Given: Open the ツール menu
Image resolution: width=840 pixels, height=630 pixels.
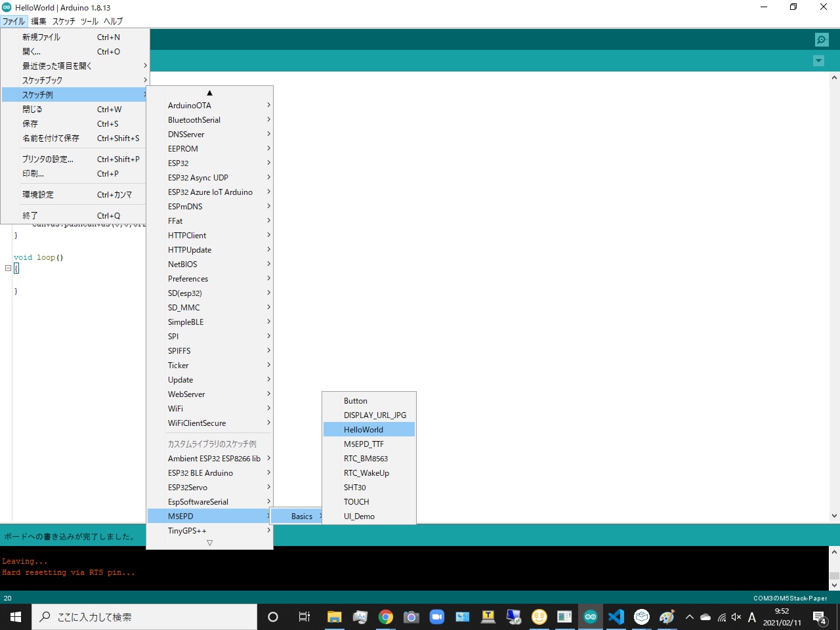Looking at the screenshot, I should click(89, 21).
